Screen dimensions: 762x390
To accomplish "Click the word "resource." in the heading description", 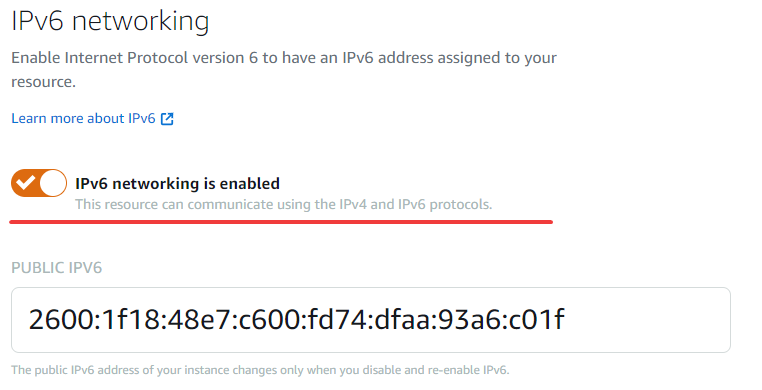I will (x=43, y=82).
